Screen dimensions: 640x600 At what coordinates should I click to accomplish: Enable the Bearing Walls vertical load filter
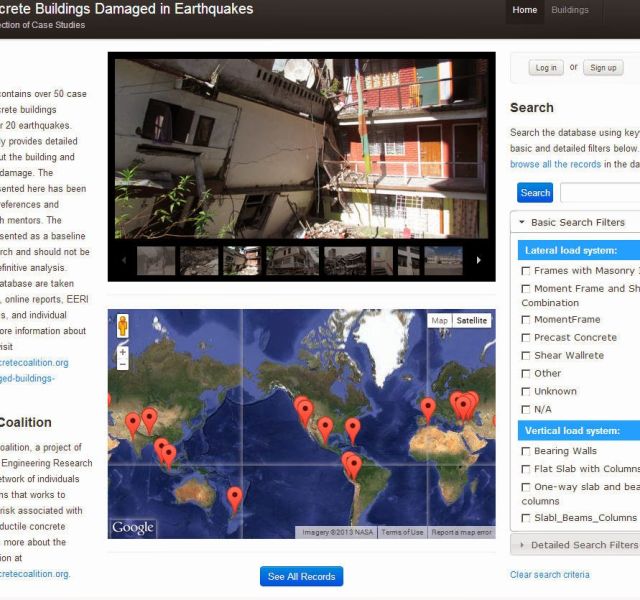[x=526, y=451]
